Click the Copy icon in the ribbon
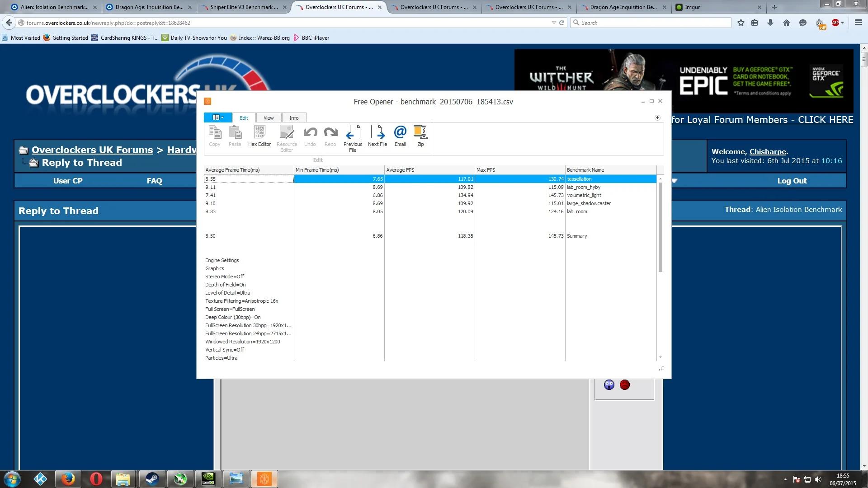 (215, 136)
